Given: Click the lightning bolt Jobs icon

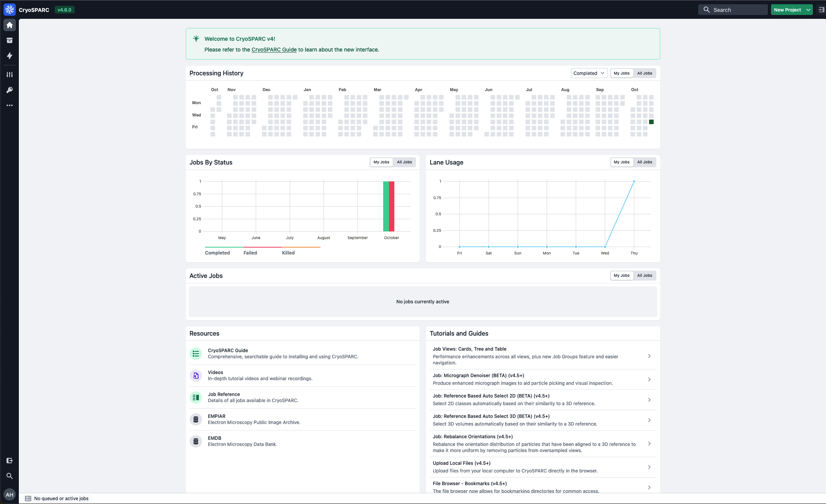Looking at the screenshot, I should point(10,56).
